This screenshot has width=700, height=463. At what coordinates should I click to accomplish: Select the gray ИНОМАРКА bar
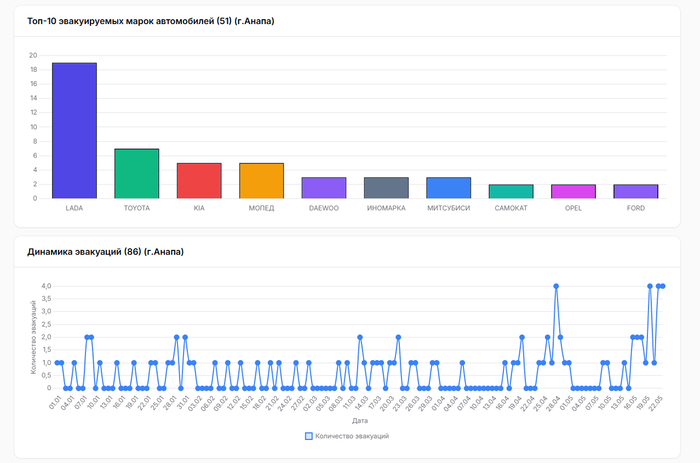click(x=386, y=187)
